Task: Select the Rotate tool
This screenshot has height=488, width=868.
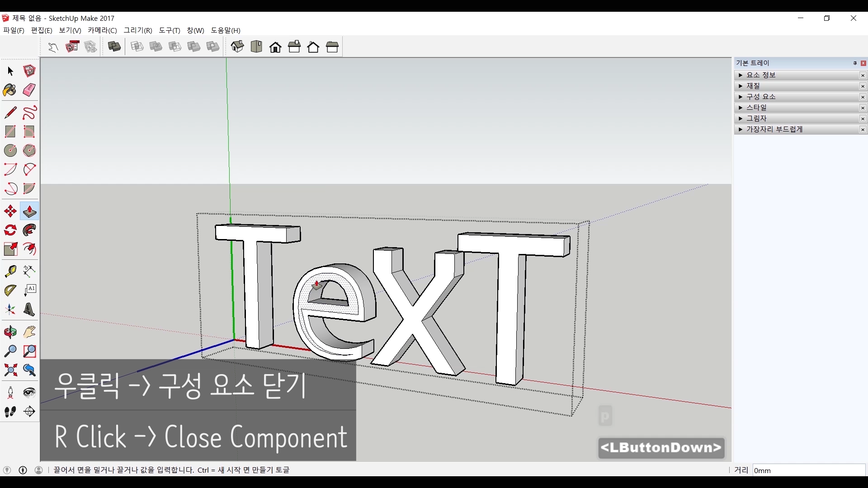Action: [x=10, y=230]
